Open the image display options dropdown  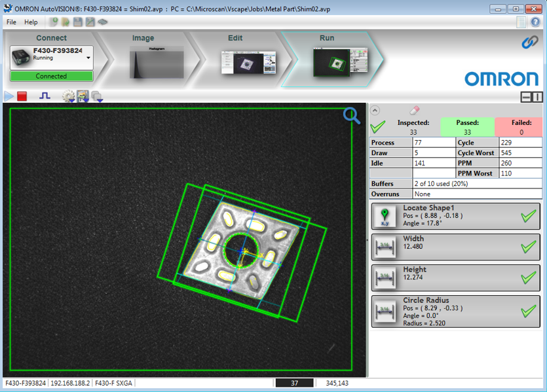83,96
